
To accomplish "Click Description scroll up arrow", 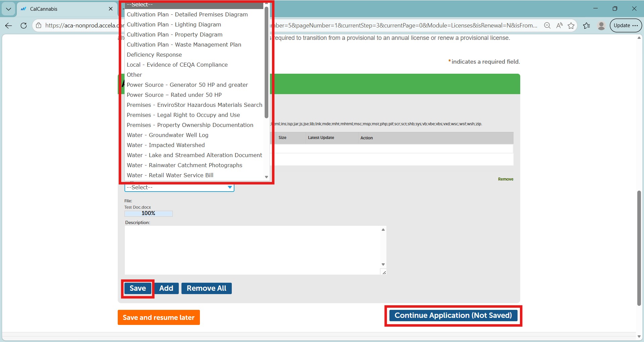I will click(x=383, y=230).
